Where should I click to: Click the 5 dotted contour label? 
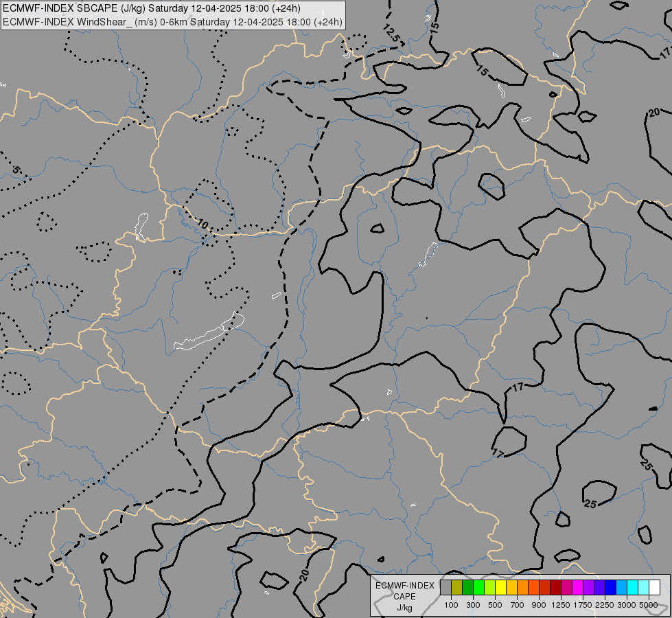click(16, 170)
